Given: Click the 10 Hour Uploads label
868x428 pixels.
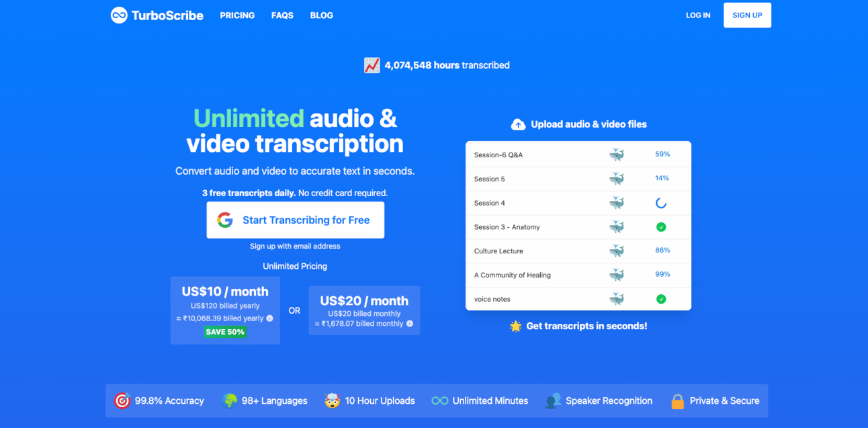Looking at the screenshot, I should click(380, 400).
